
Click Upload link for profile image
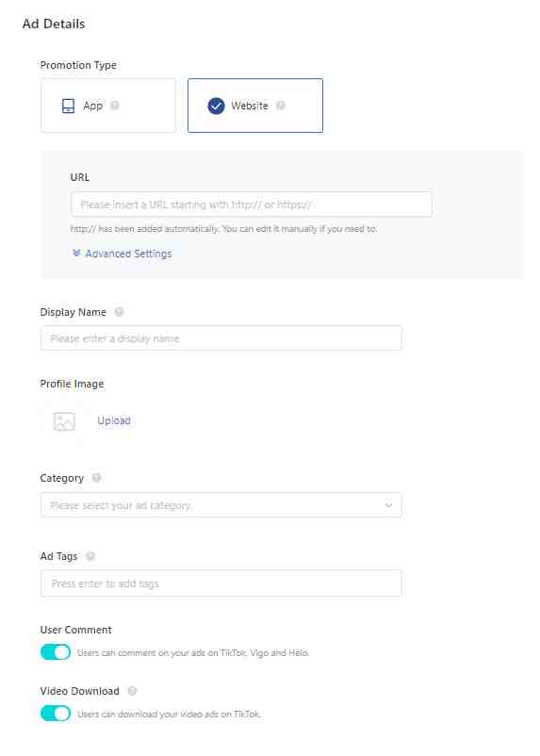pyautogui.click(x=114, y=420)
